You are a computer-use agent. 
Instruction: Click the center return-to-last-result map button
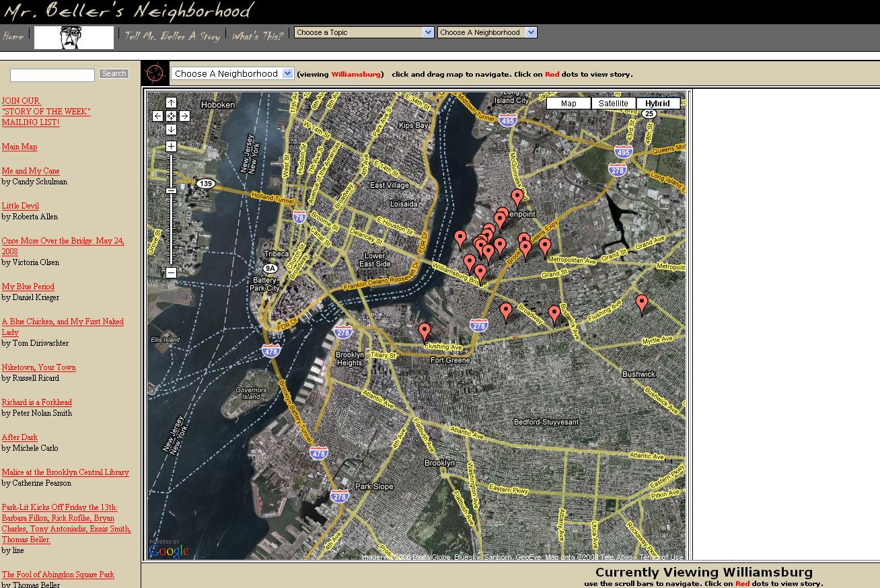point(171,116)
